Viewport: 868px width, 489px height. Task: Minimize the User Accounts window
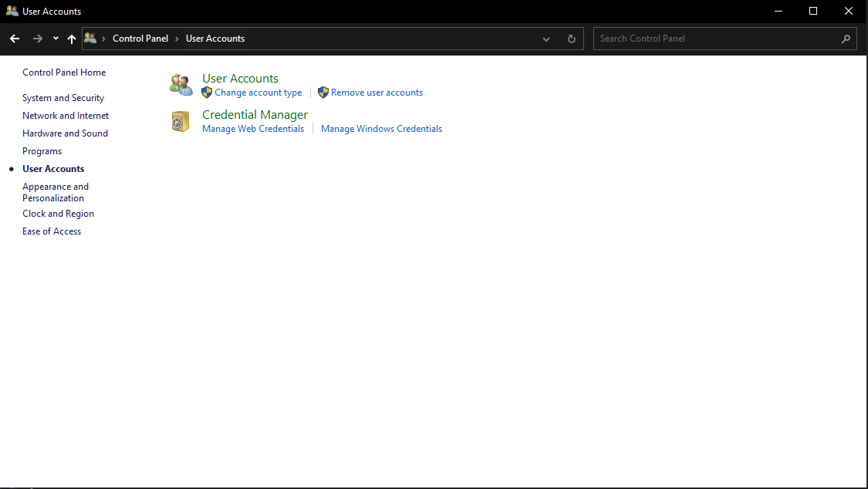[x=778, y=11]
